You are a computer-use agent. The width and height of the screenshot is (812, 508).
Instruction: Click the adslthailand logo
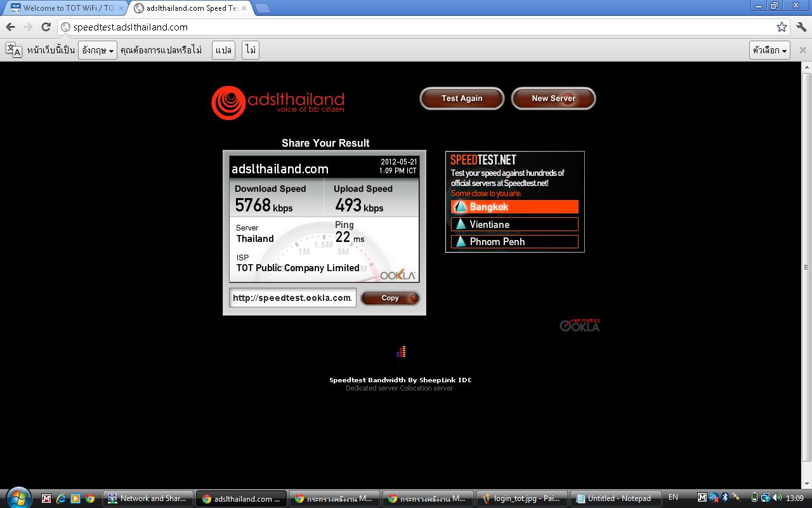278,102
